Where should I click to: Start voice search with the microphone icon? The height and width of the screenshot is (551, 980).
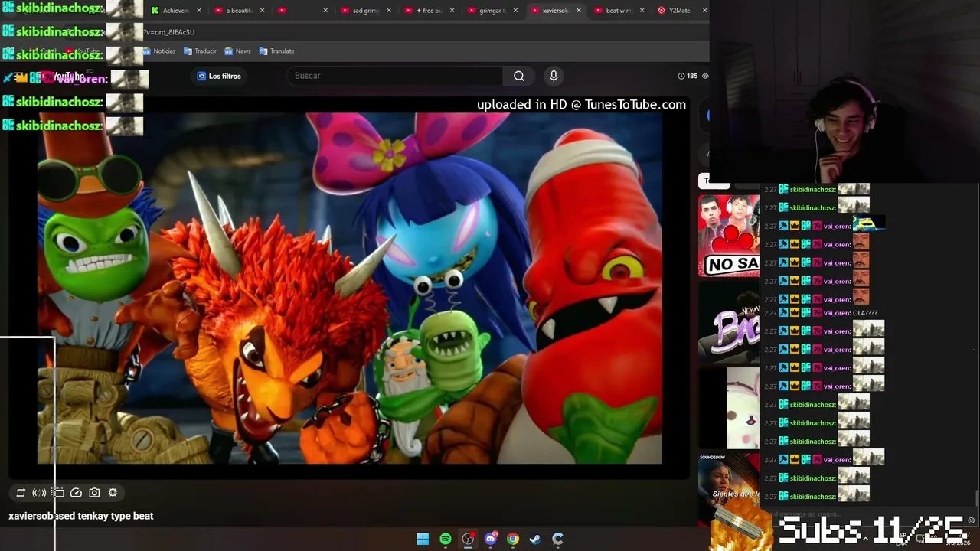(x=554, y=76)
